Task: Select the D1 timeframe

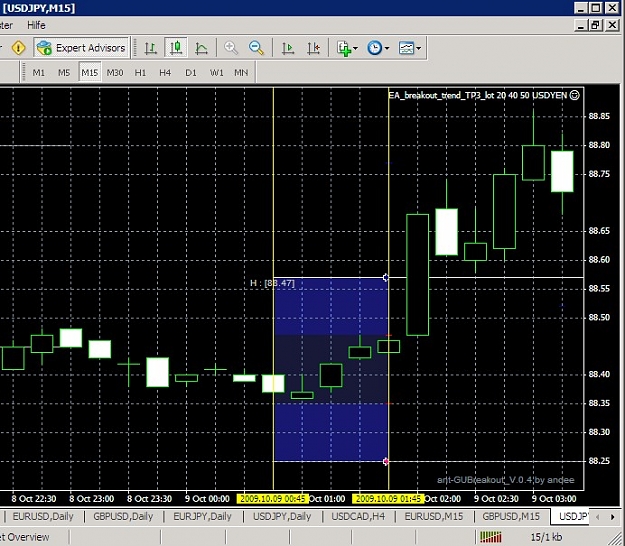Action: point(191,73)
